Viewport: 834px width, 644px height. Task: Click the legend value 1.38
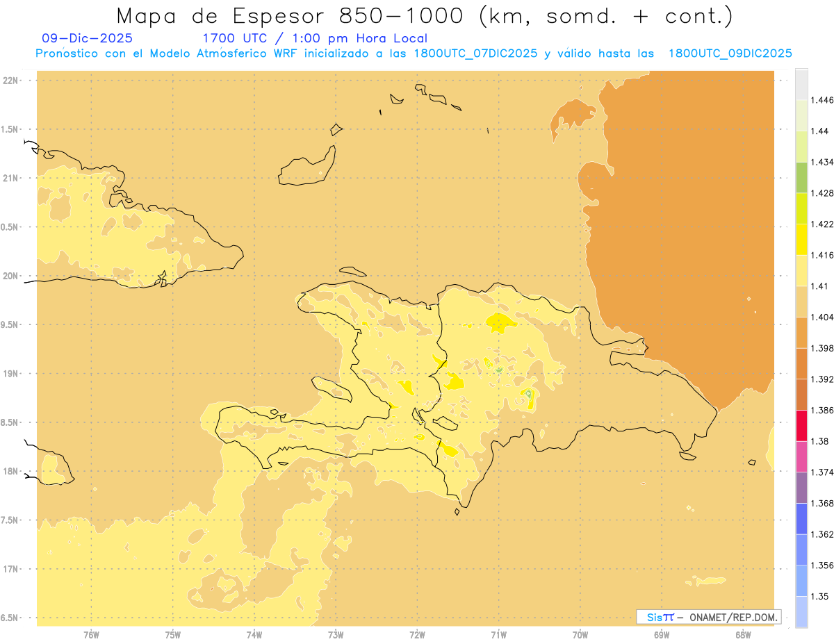tap(819, 441)
